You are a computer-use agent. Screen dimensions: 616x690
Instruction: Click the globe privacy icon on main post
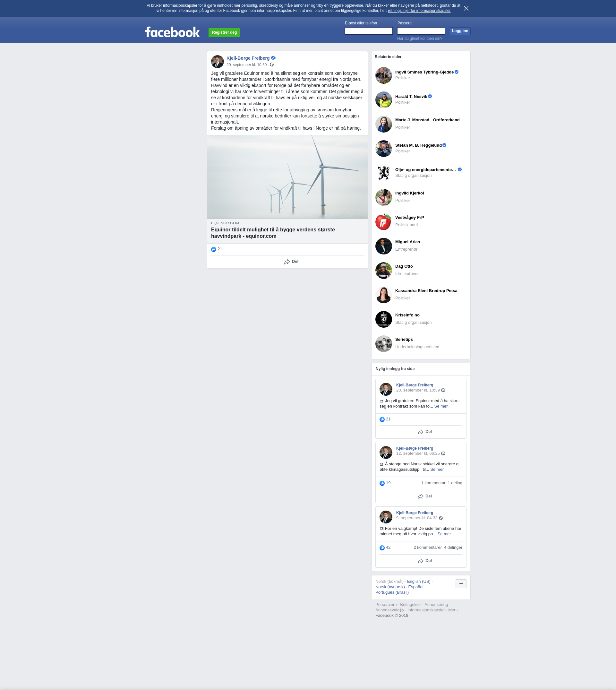click(272, 65)
